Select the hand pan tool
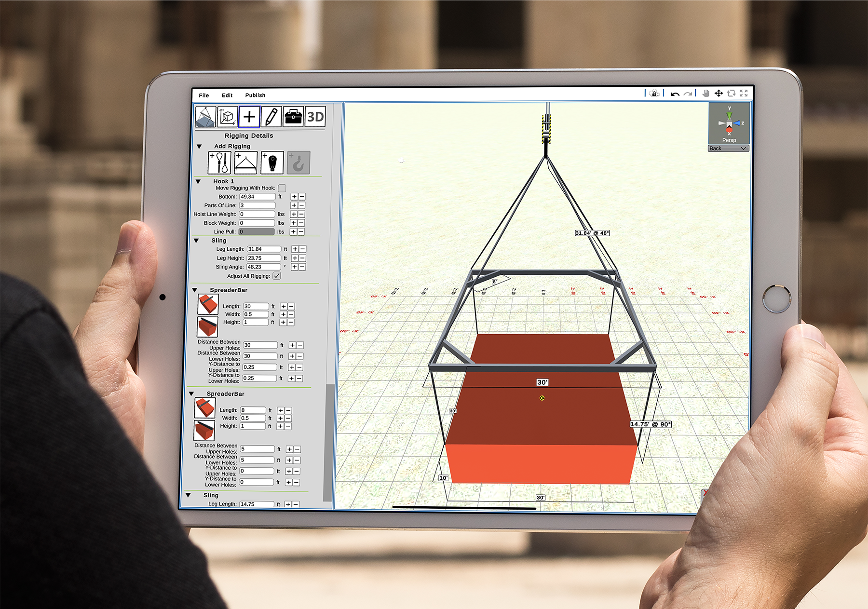 pos(706,93)
